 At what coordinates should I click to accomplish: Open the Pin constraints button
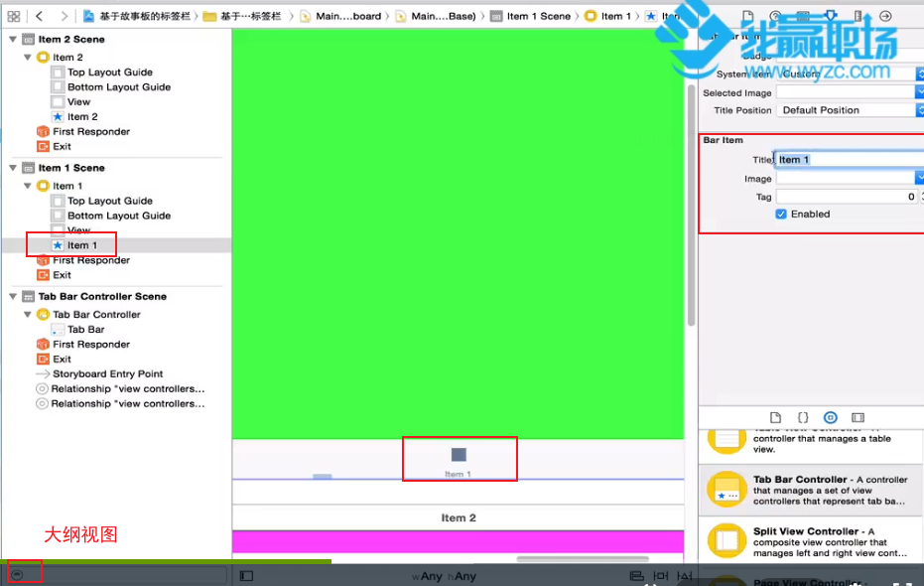click(661, 575)
